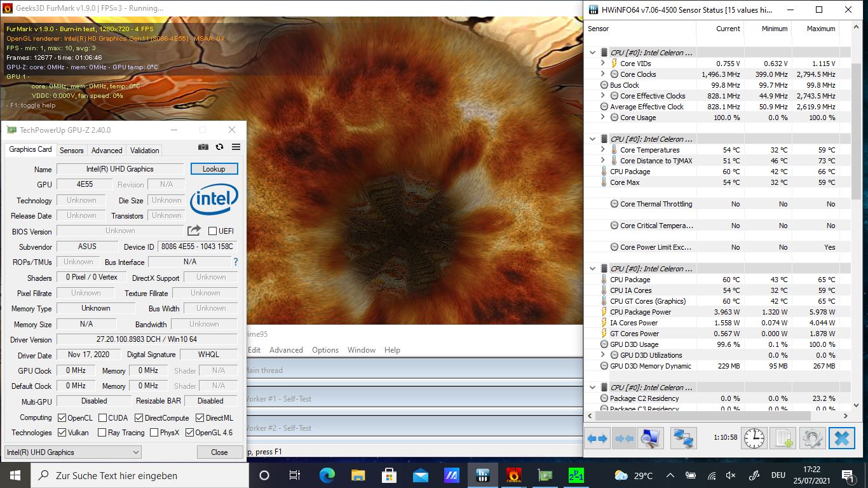Click HWiNFO log file add button
This screenshot has width=868, height=488.
click(x=783, y=438)
